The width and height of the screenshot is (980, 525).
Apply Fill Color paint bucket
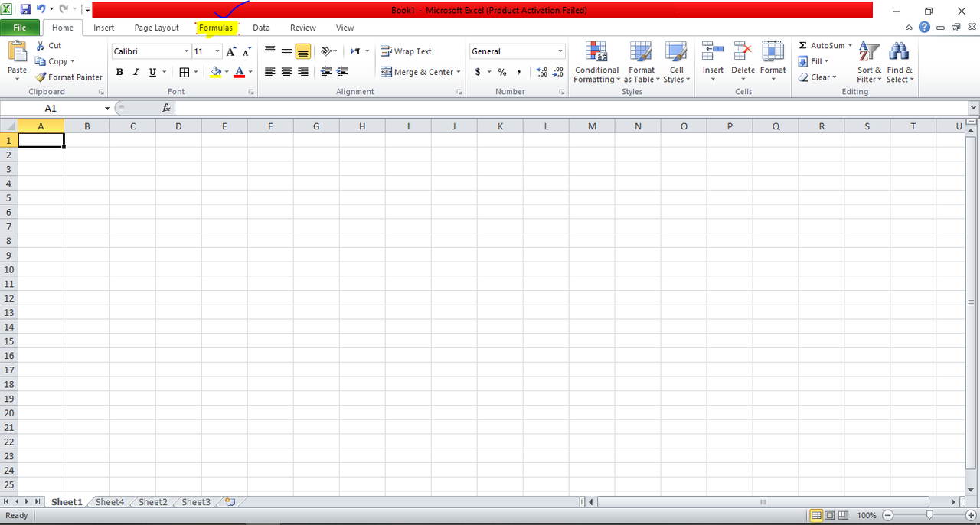[x=216, y=72]
